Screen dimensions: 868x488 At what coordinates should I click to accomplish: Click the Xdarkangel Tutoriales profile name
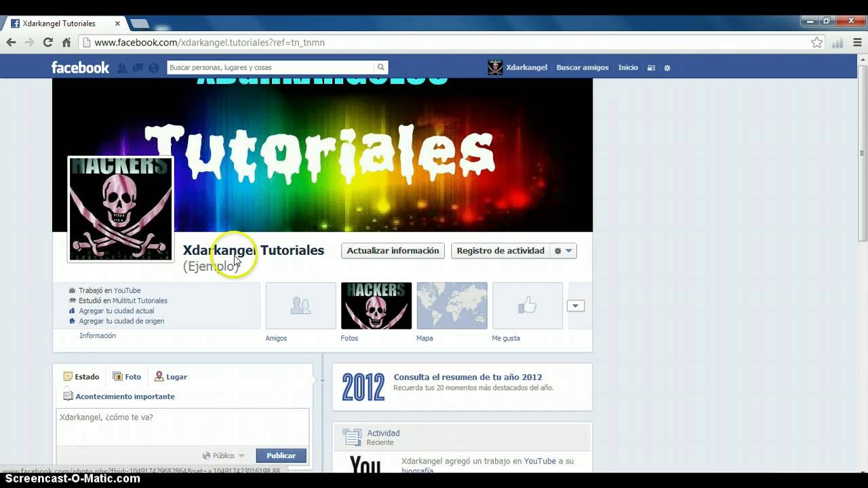[x=254, y=250]
